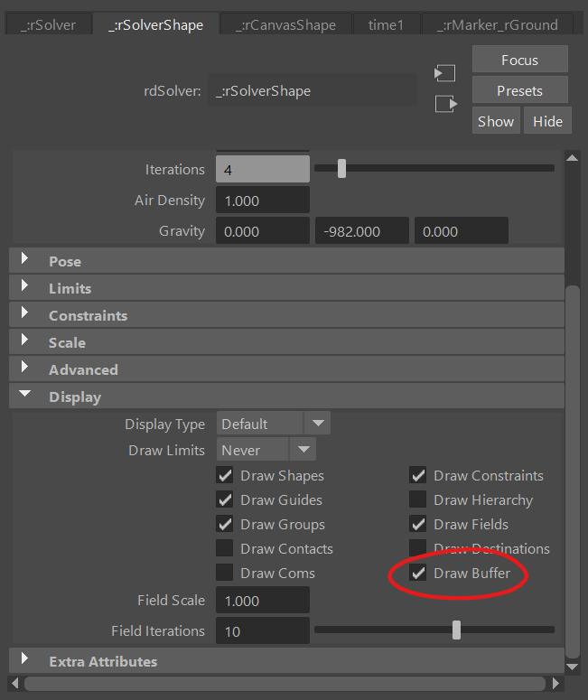Screen dimensions: 588x700
Task: Toggle the Draw Contacts checkbox
Action: [x=225, y=548]
